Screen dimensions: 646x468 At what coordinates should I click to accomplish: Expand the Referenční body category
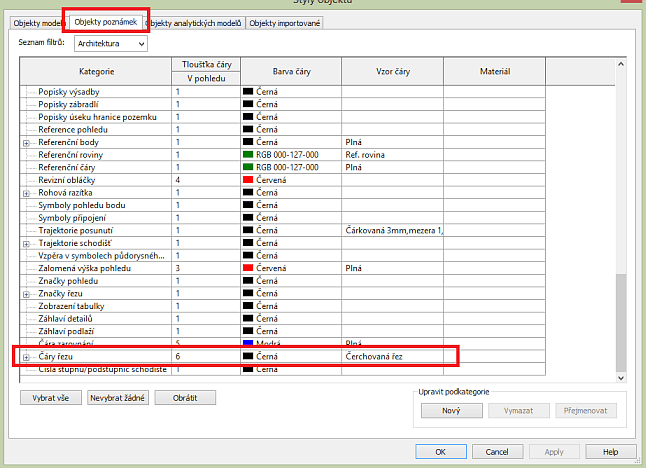26,143
